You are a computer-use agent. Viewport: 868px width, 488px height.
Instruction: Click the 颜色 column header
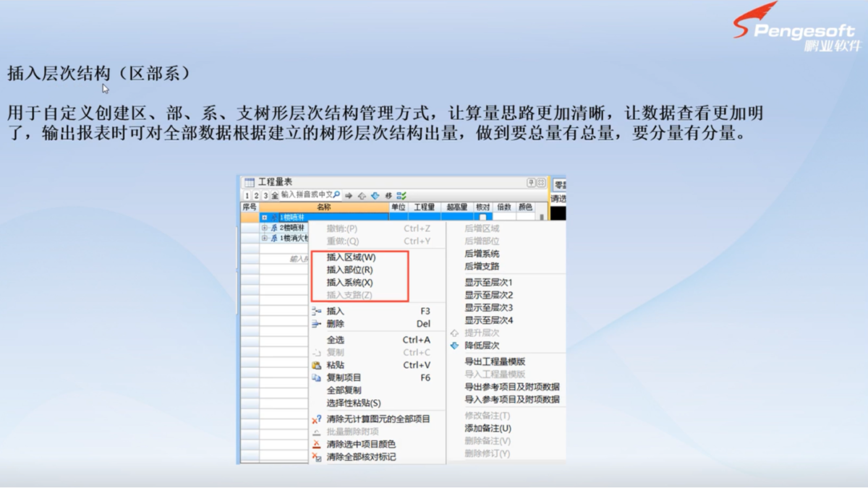526,207
